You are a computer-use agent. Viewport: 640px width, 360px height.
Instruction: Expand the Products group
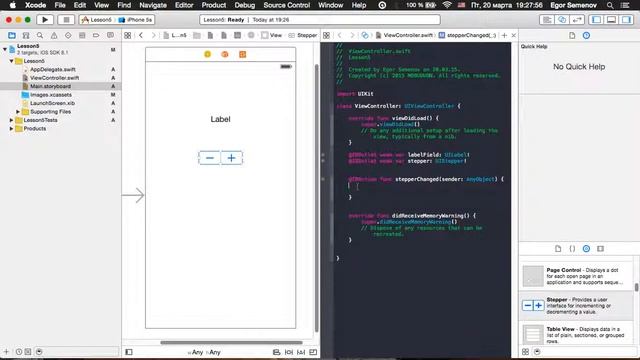tap(11, 129)
